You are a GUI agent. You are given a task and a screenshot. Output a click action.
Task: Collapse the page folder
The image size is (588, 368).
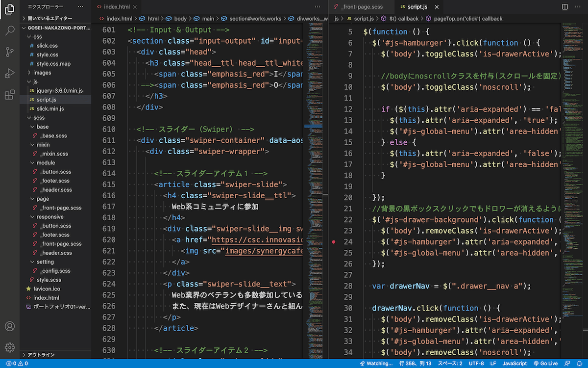coord(55,199)
